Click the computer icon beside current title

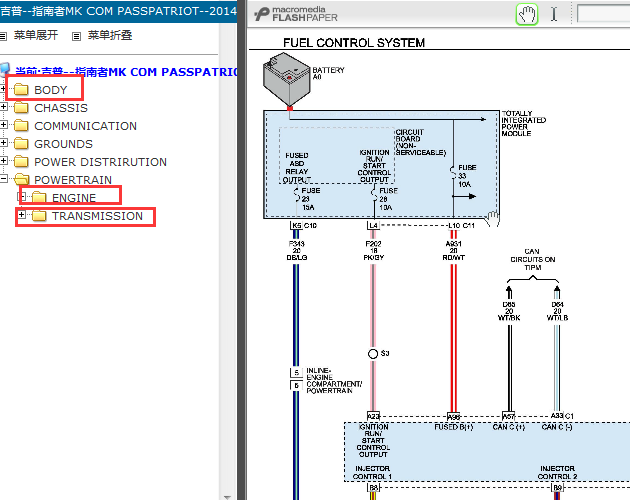5,70
